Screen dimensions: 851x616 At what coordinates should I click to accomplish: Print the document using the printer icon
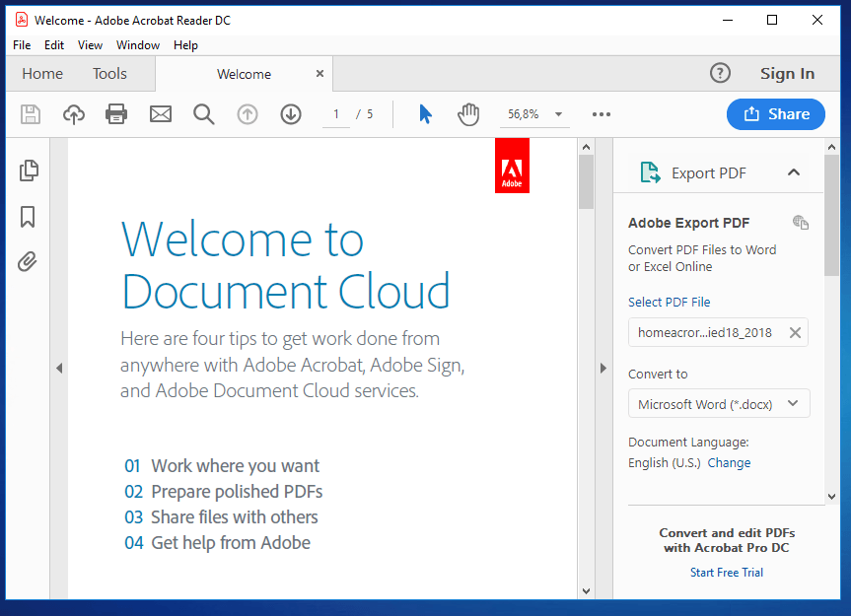pyautogui.click(x=116, y=114)
